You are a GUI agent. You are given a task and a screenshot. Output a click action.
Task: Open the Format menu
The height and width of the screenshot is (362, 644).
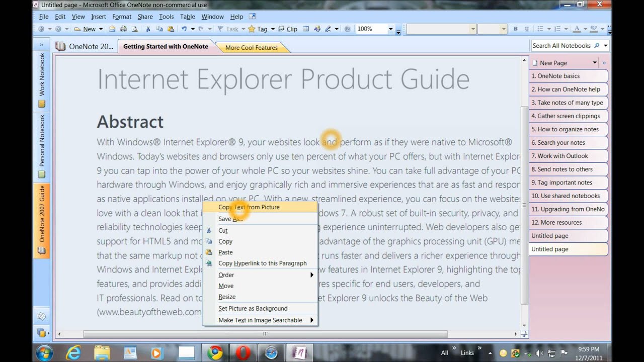pos(122,17)
